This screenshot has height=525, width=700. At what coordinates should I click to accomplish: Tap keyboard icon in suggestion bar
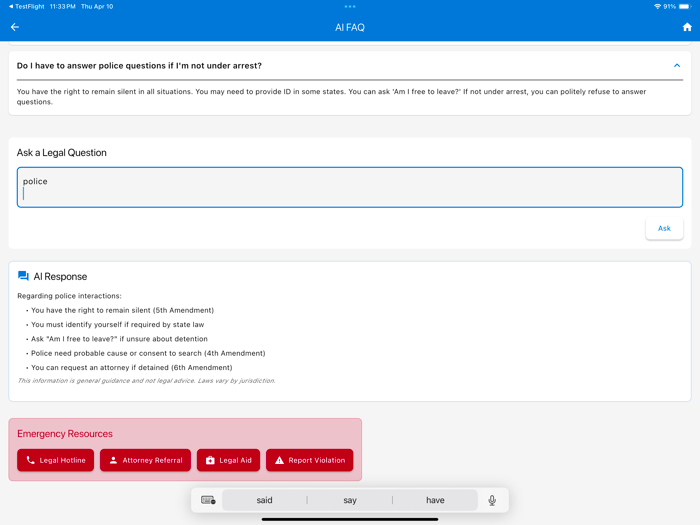(208, 500)
